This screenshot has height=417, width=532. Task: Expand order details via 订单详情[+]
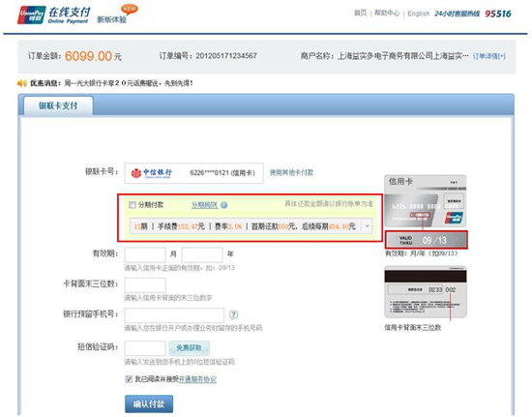point(488,56)
